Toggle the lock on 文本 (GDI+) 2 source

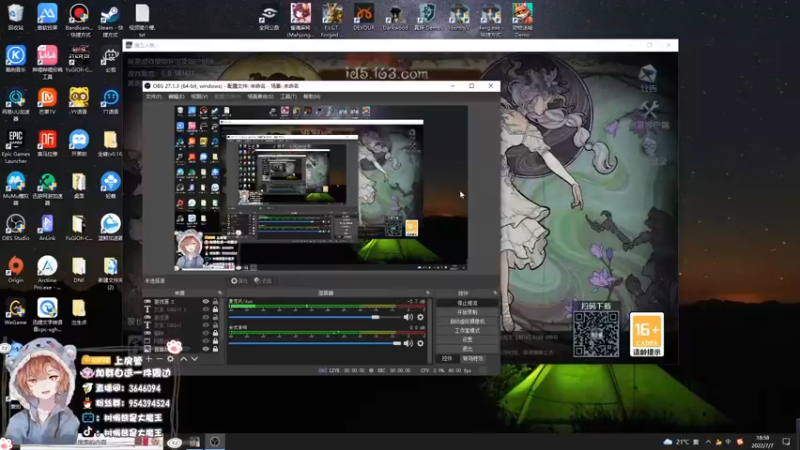click(215, 309)
